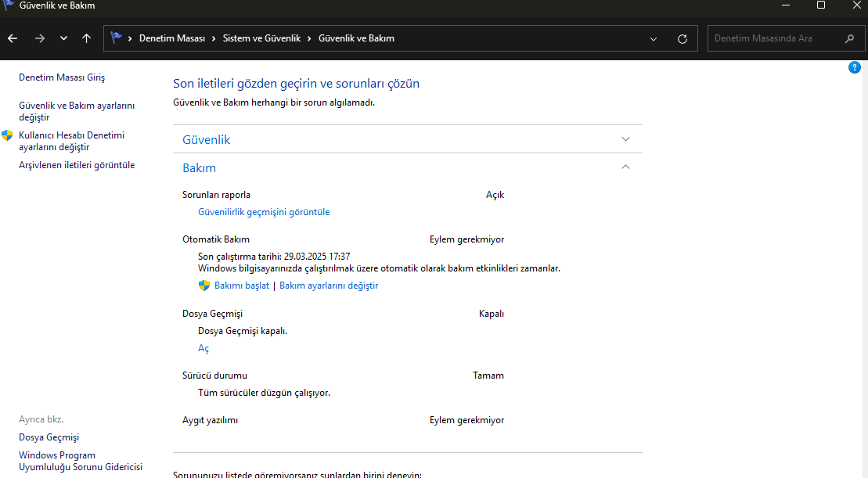The image size is (868, 478).
Task: Open the address bar history dropdown
Action: [654, 39]
